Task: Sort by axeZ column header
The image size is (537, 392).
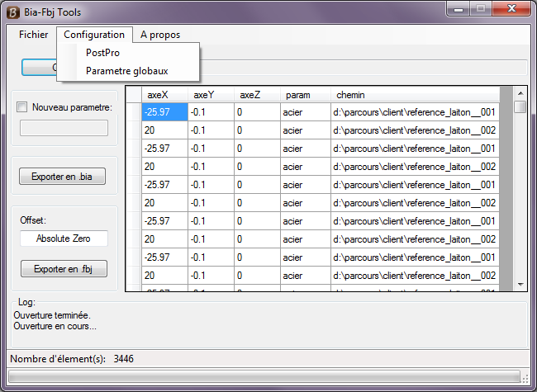Action: point(257,95)
